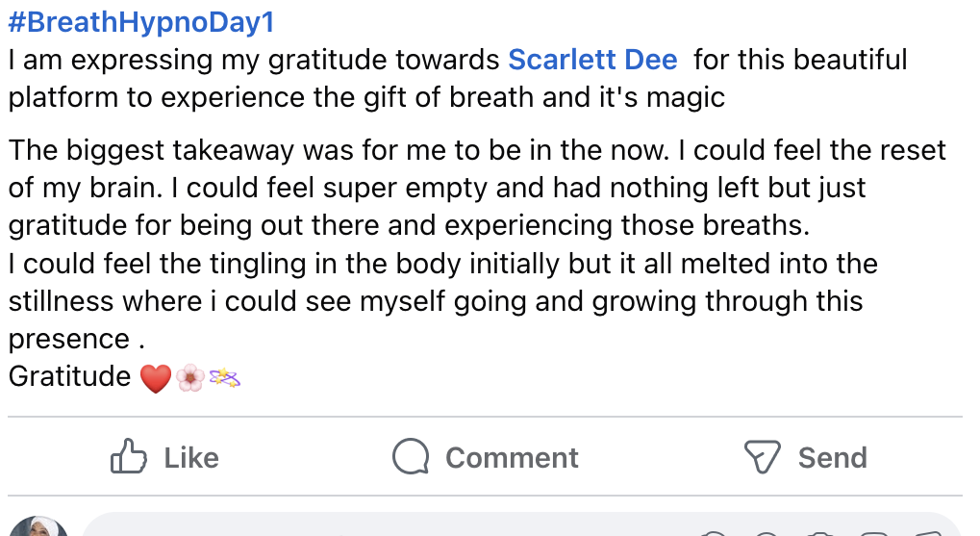The image size is (980, 536).
Task: Click the red heart emoji
Action: tap(156, 378)
